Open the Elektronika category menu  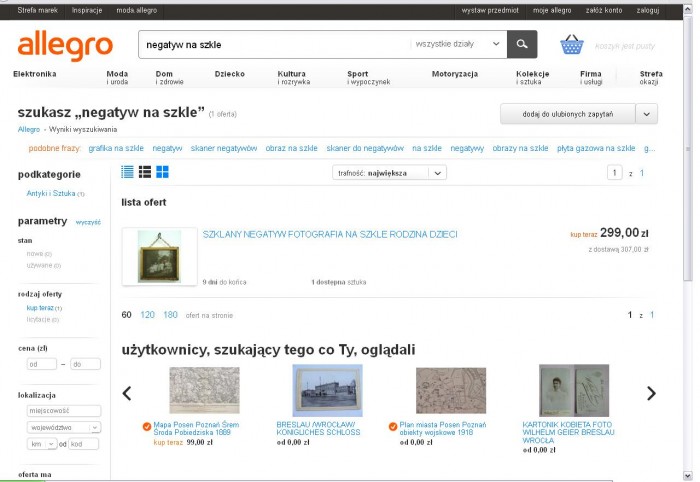[35, 74]
